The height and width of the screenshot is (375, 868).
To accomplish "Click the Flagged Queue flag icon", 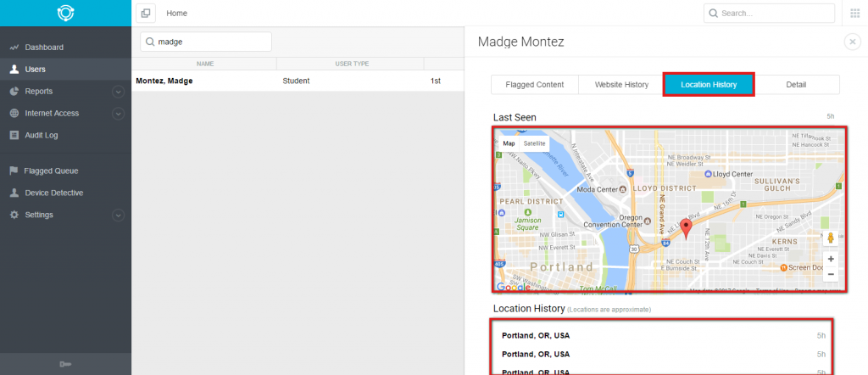I will click(14, 171).
